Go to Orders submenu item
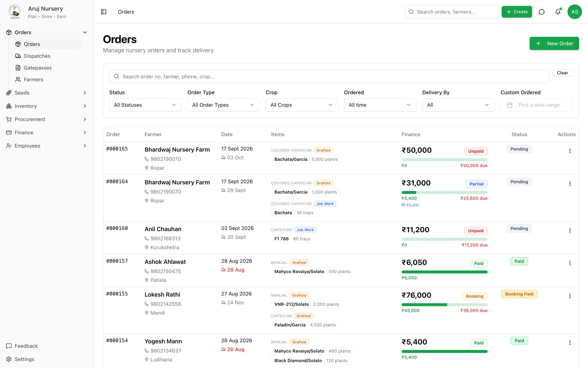Image resolution: width=588 pixels, height=368 pixels. point(47,44)
